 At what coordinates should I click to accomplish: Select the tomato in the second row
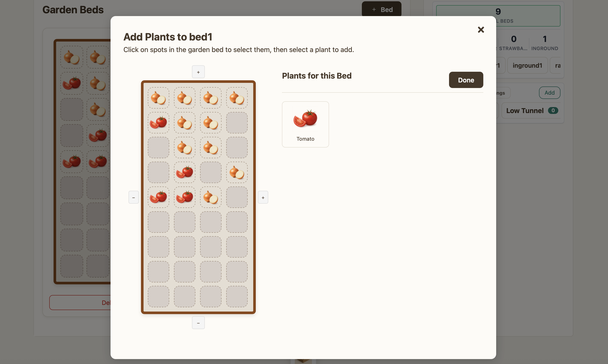click(x=158, y=123)
